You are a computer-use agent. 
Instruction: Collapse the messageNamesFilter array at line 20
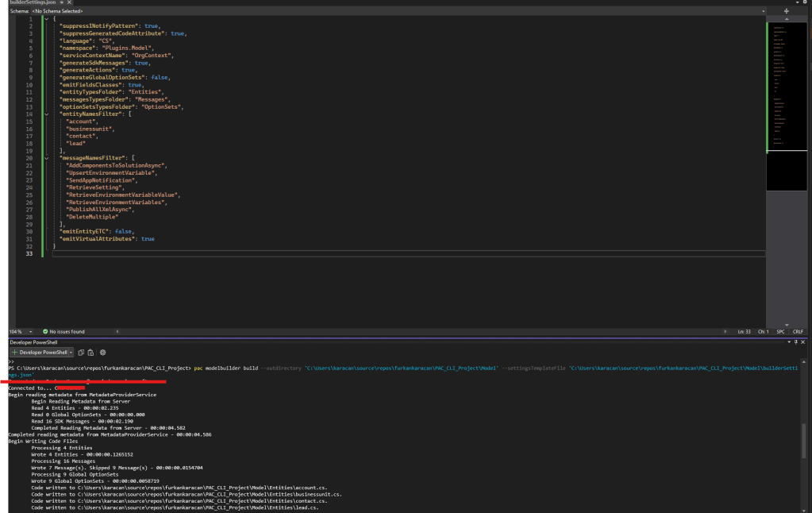pos(48,158)
